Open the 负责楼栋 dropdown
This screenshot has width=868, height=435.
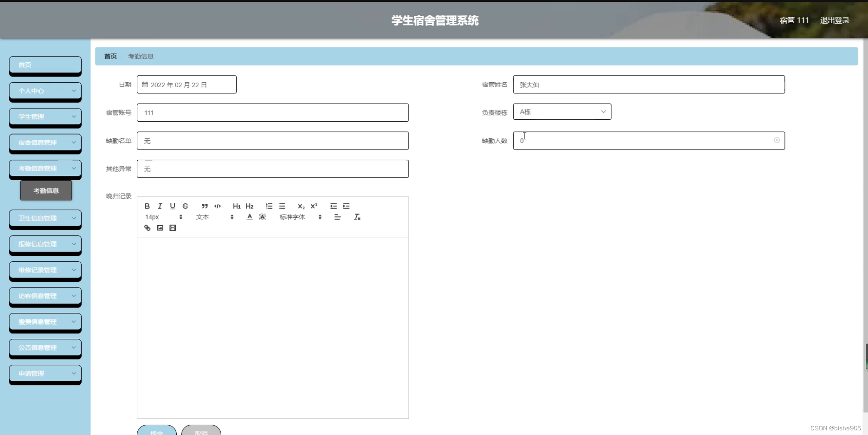(562, 111)
